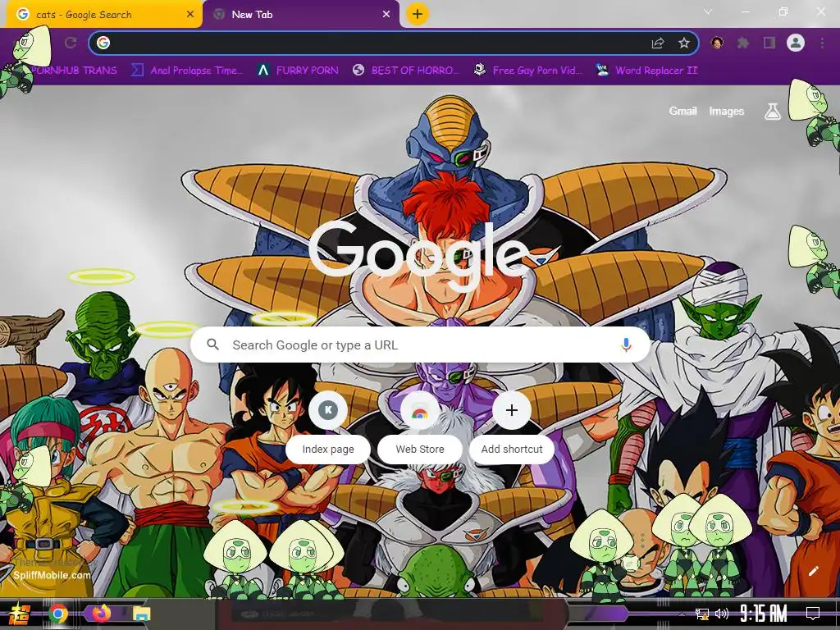Open the Index page shortcut
This screenshot has width=840, height=630.
tap(328, 429)
